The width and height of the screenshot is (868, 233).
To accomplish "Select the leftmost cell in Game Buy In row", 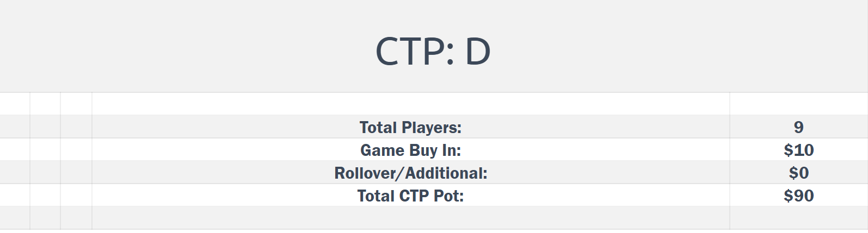I will pyautogui.click(x=15, y=150).
